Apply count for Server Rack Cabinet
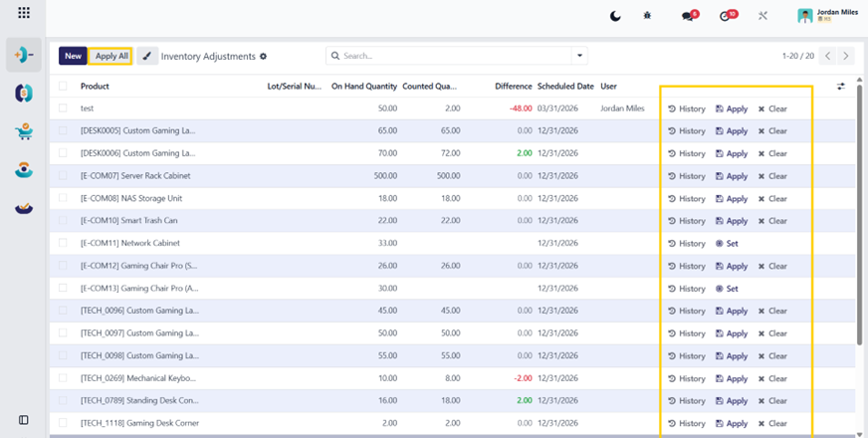 [x=732, y=176]
